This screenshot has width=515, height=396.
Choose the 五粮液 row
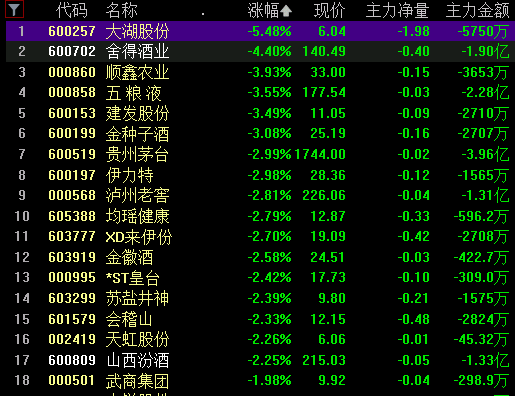(x=260, y=93)
